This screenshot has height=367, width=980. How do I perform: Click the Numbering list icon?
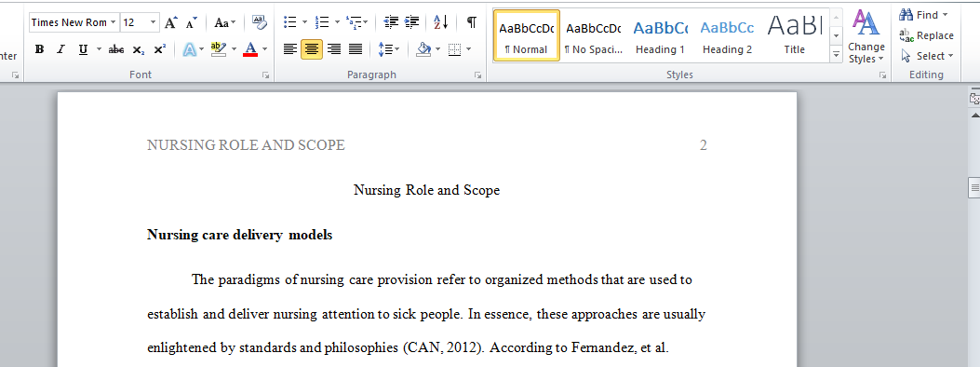[x=322, y=22]
